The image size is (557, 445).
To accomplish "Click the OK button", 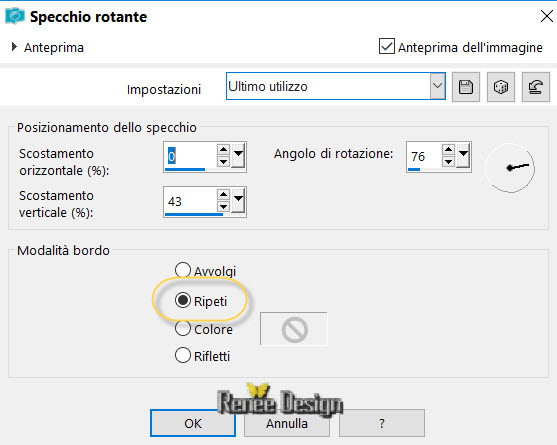I will click(193, 423).
